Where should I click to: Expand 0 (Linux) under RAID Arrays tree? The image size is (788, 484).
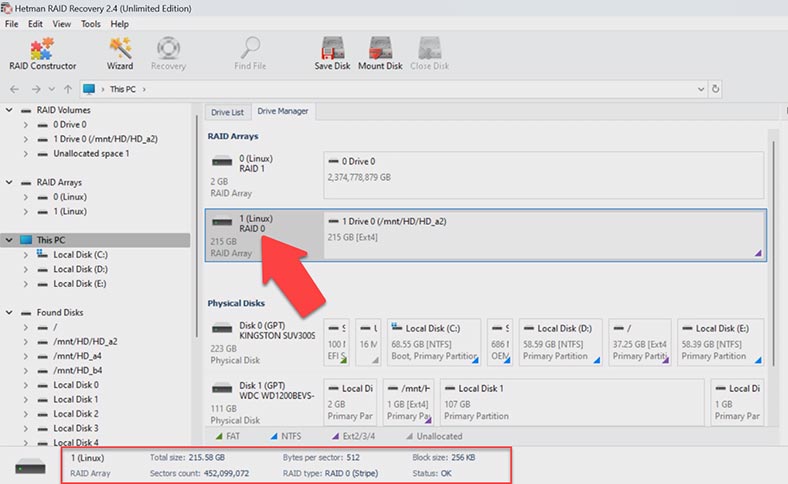(x=26, y=197)
